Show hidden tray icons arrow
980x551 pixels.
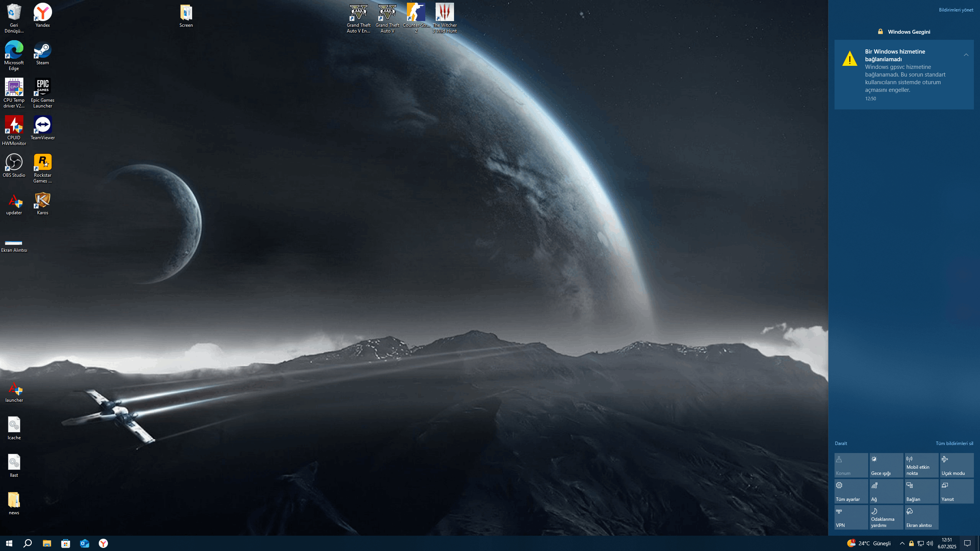[902, 543]
